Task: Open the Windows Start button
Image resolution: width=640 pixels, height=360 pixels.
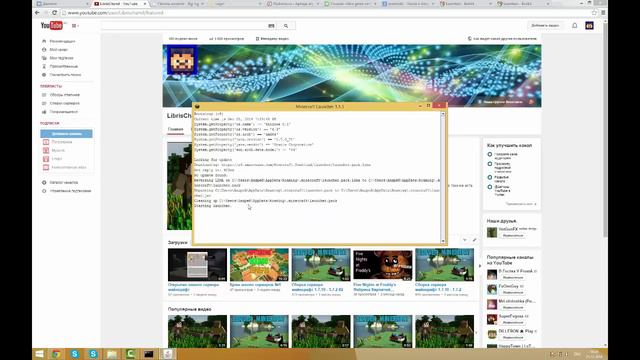Action: pos(39,354)
